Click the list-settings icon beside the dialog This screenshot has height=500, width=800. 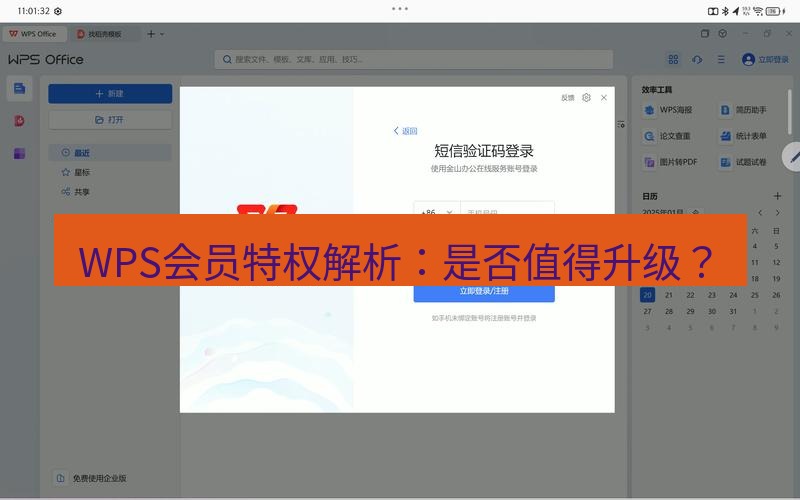pyautogui.click(x=621, y=124)
